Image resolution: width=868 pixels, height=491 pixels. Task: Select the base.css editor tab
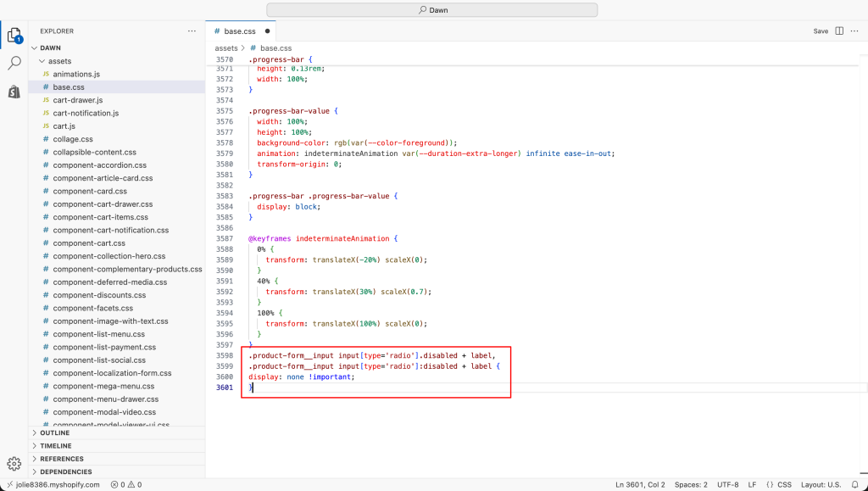click(239, 31)
